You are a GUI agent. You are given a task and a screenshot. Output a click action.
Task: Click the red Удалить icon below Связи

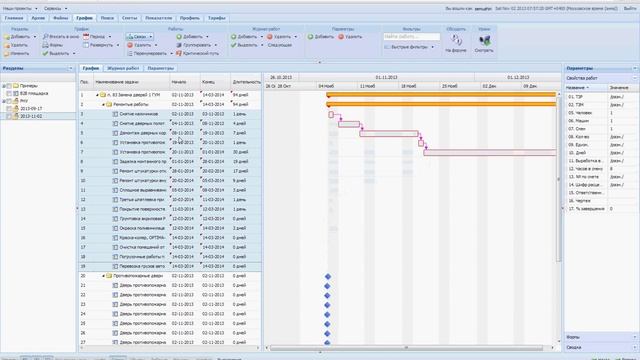pos(130,45)
